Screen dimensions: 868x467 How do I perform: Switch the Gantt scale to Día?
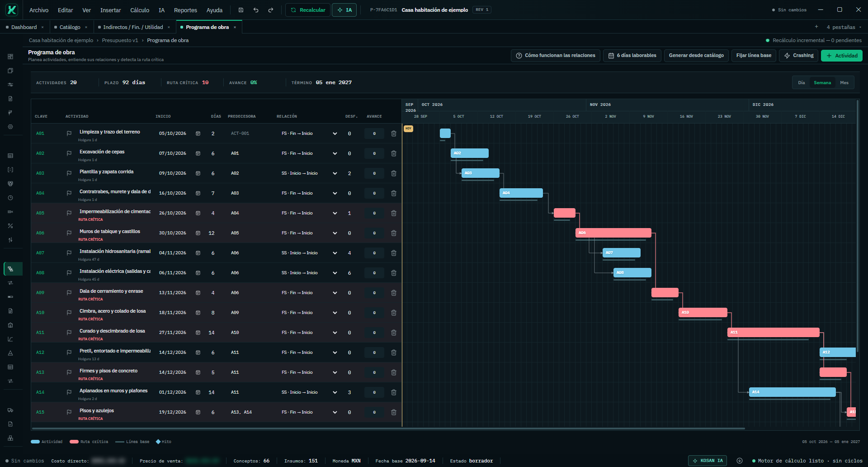tap(802, 83)
